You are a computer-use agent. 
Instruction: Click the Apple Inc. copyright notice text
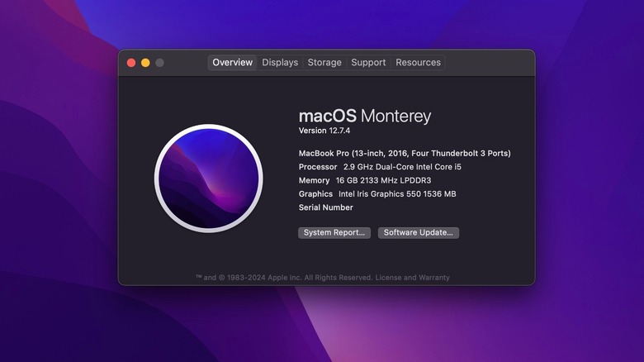[284, 278]
